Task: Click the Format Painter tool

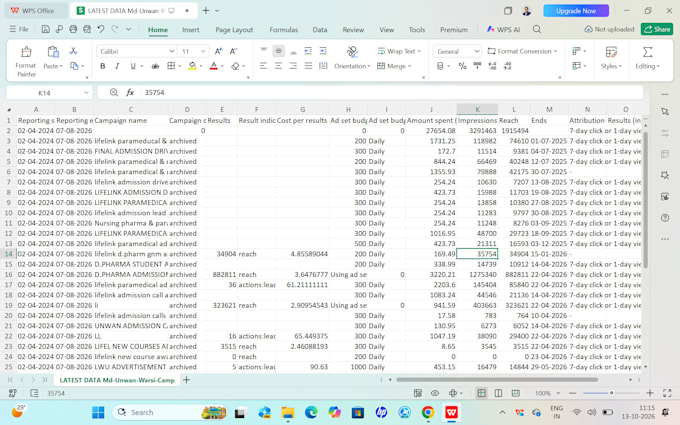Action: pyautogui.click(x=26, y=61)
